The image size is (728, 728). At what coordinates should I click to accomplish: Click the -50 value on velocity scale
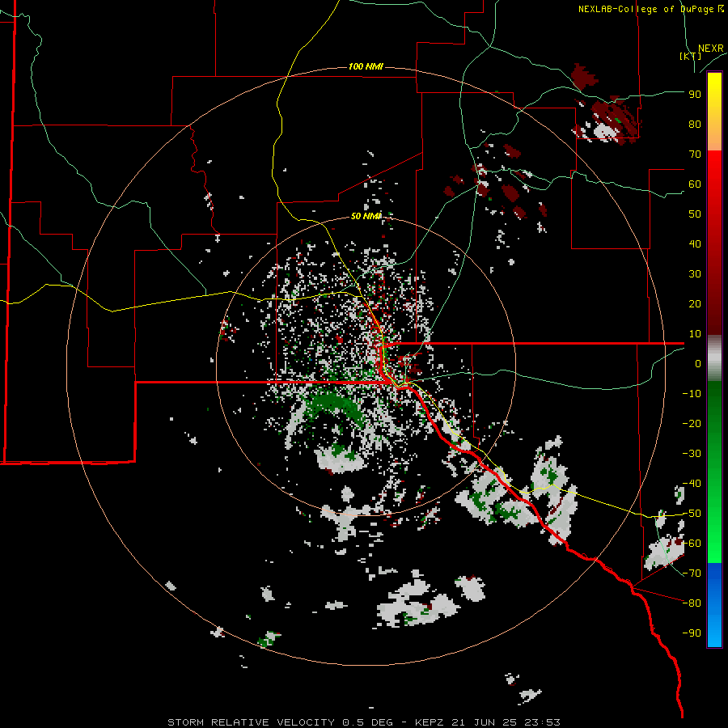coord(692,514)
